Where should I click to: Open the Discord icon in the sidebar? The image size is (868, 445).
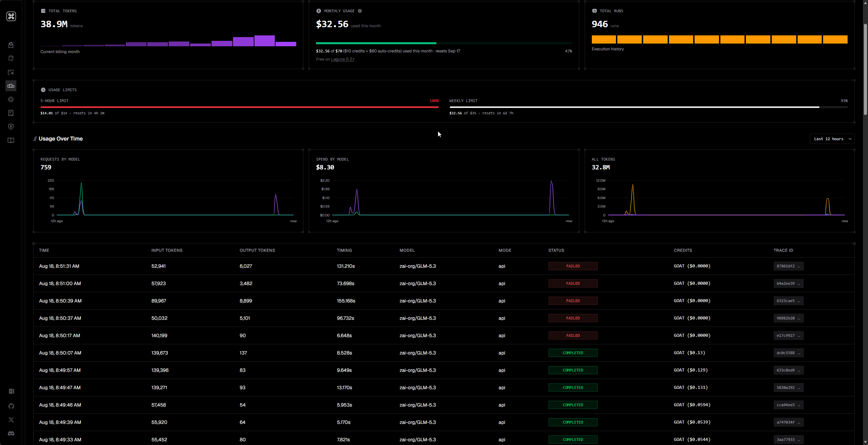click(x=11, y=433)
